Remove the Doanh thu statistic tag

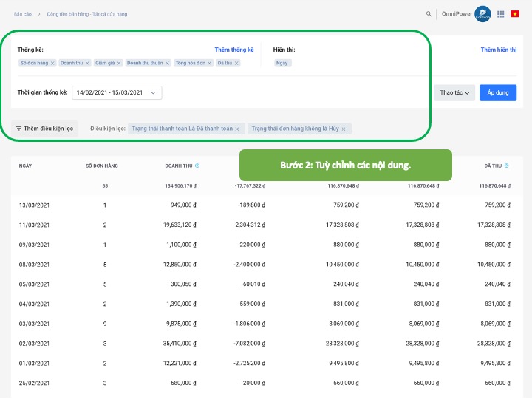[87, 64]
